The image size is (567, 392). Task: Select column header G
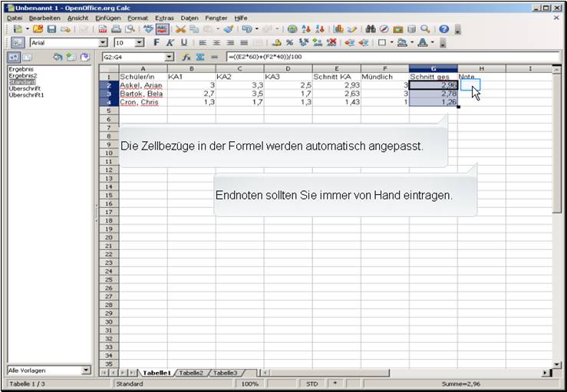[x=433, y=68]
